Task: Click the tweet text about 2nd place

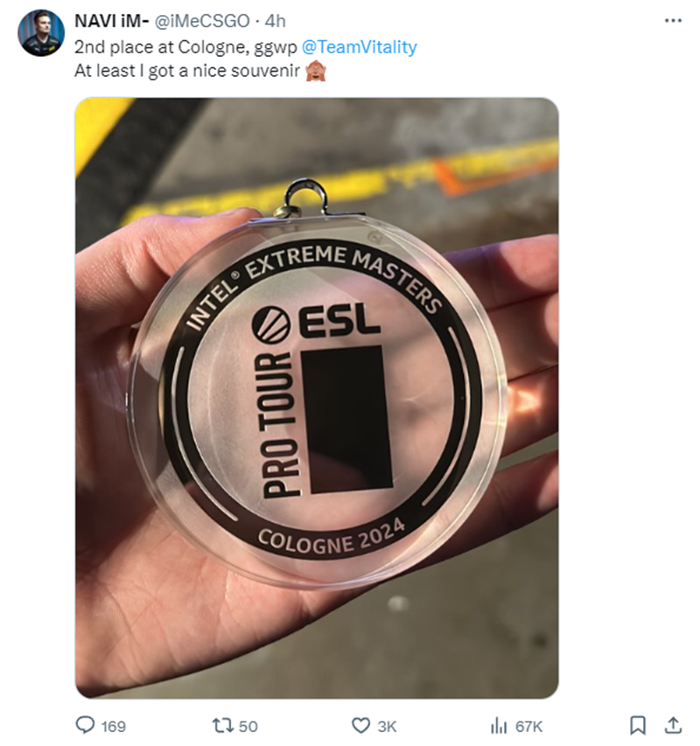Action: [x=185, y=46]
